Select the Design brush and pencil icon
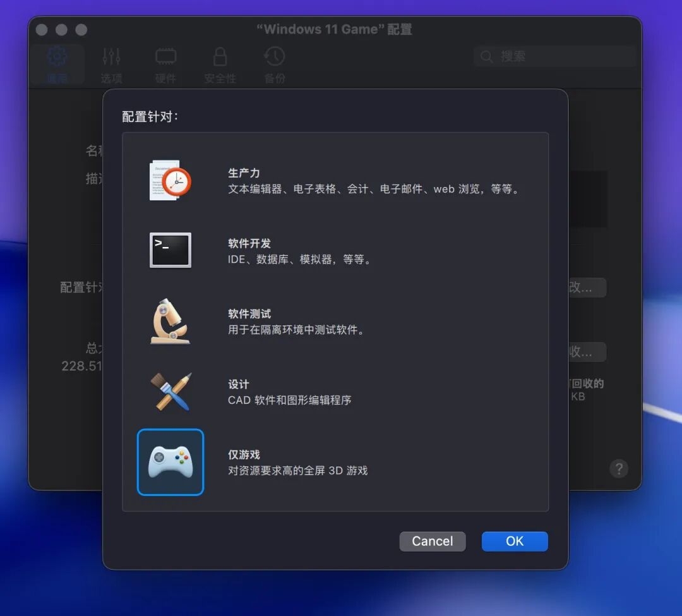Screen dimensions: 682x616 (170, 392)
